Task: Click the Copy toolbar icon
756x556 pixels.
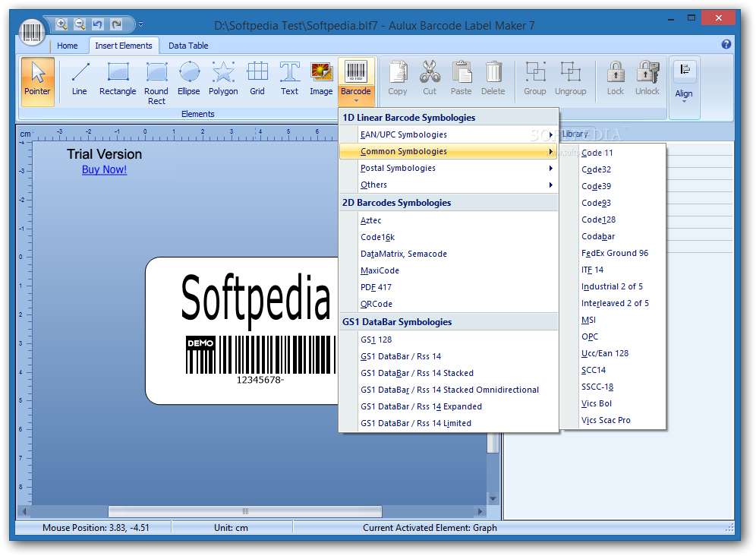Action: pos(398,79)
